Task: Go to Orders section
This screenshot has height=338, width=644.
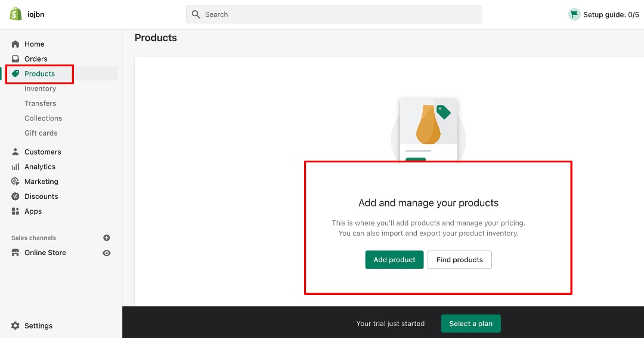Action: 36,59
